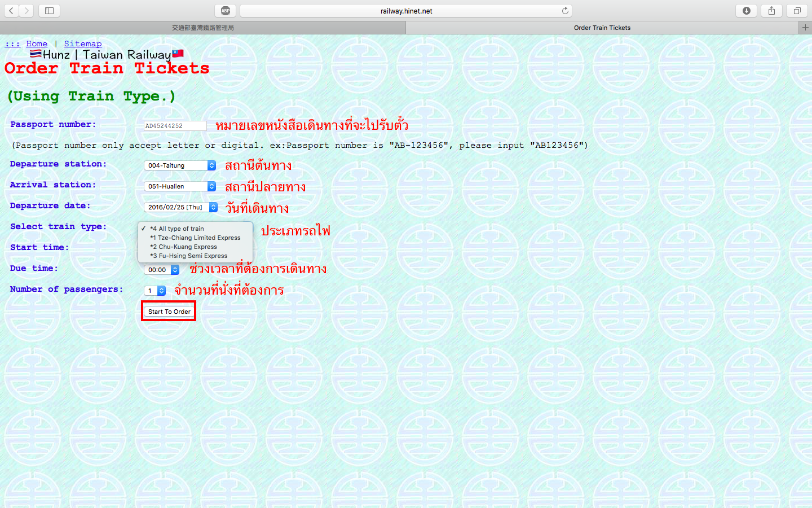Open the Number of passengers dropdown
The image size is (812, 508).
tap(155, 291)
